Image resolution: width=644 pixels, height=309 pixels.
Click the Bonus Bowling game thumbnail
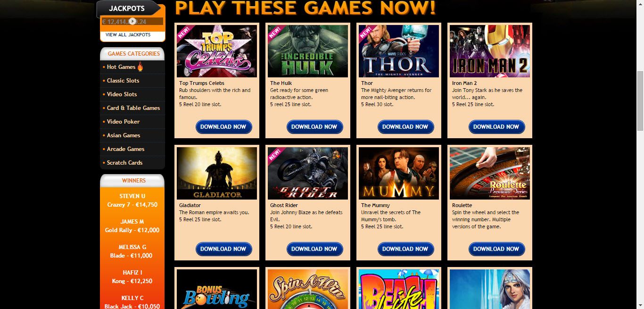(217, 289)
